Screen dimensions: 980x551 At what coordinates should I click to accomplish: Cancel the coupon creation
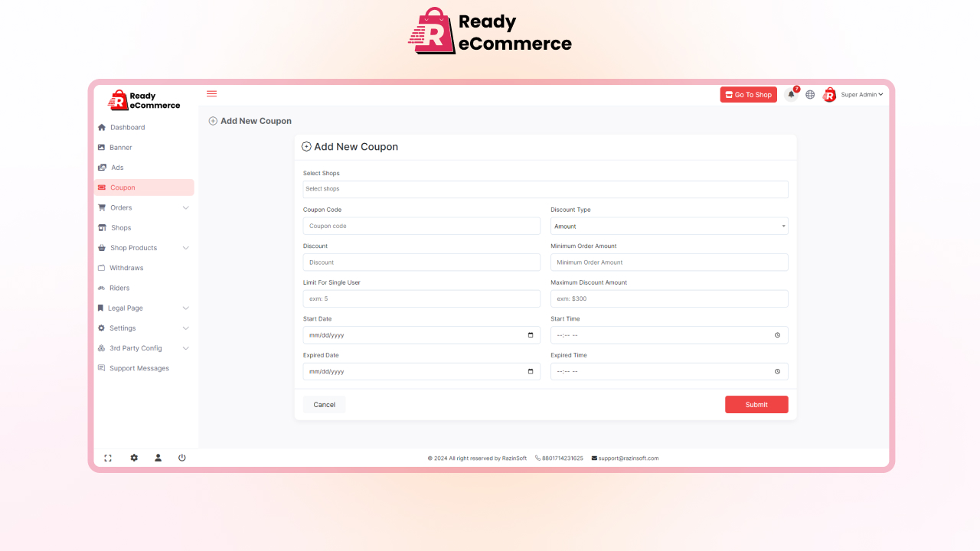coord(324,404)
